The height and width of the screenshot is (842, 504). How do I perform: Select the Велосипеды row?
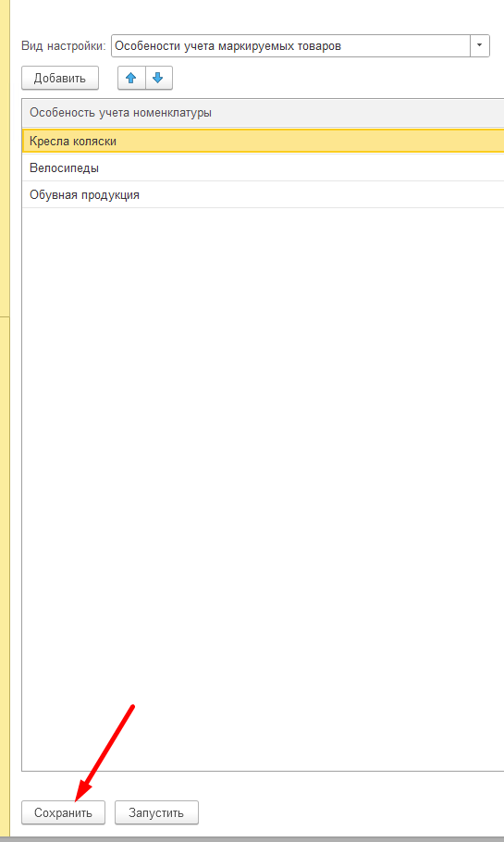point(263,167)
